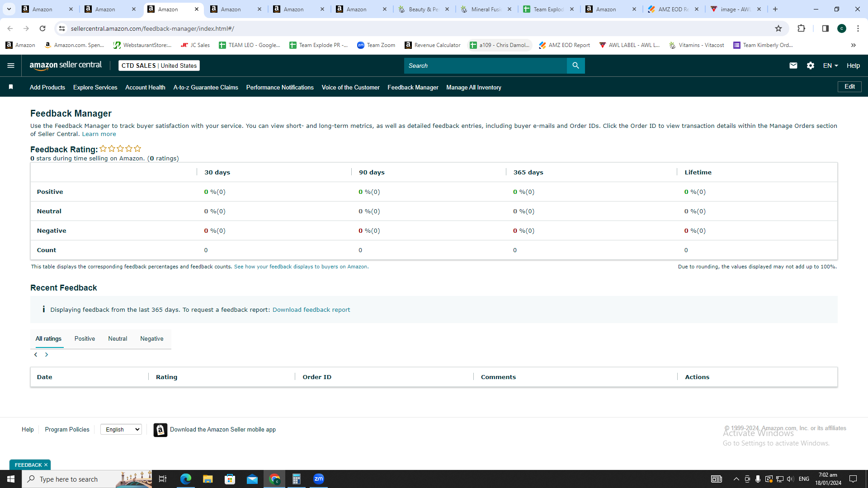
Task: Click the Help link in header
Action: (x=853, y=66)
